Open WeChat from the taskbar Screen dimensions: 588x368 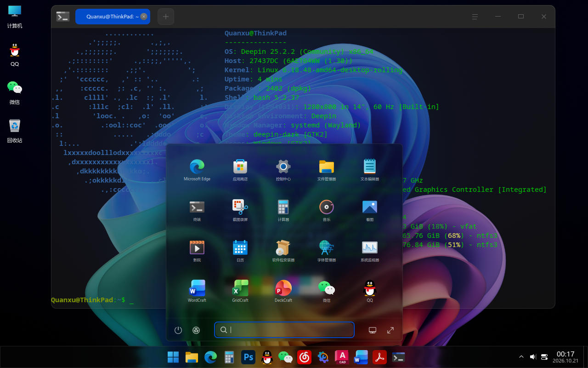286,357
